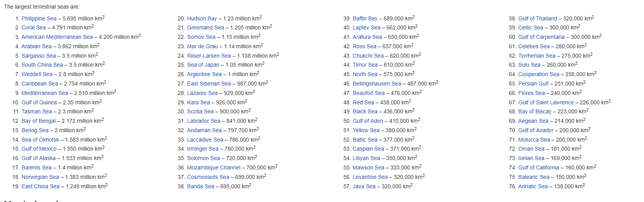Click the Gulf of Saint Lawrence link
The width and height of the screenshot is (644, 202).
(546, 102)
